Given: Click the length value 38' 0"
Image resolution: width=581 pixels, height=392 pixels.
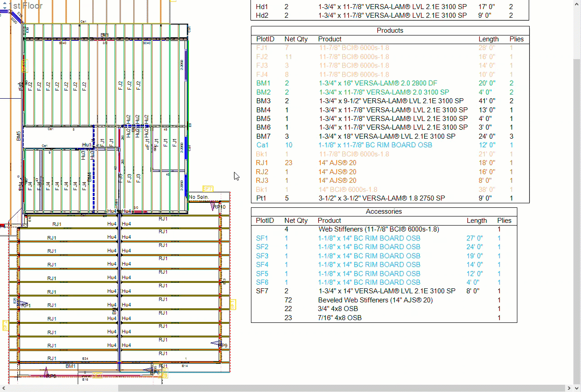Looking at the screenshot, I should [487, 190].
